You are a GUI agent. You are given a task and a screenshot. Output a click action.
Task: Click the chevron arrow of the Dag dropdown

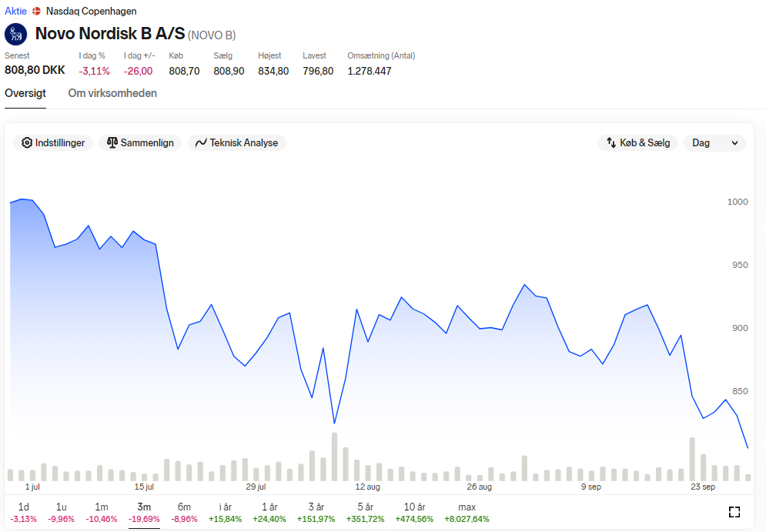tap(734, 143)
